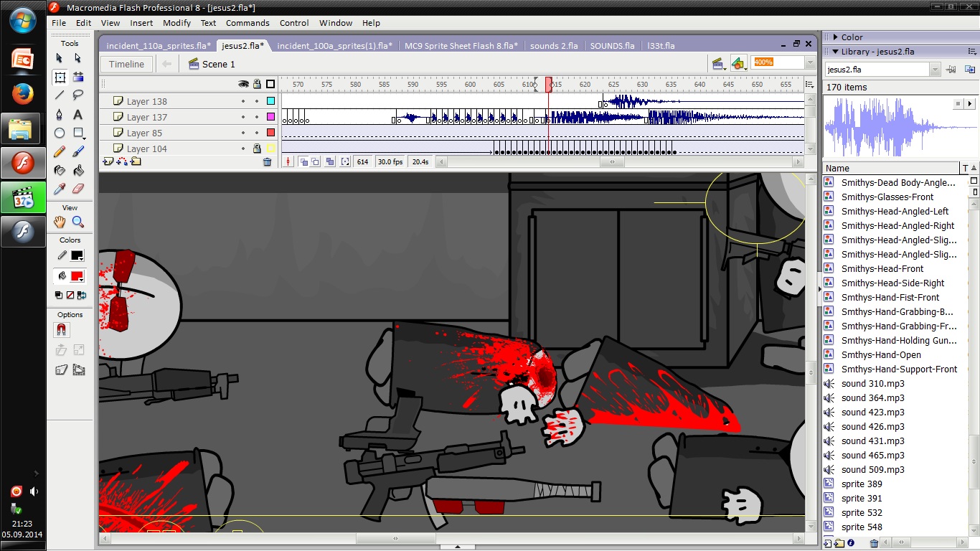Select the Ink Bottle tool

tap(60, 170)
